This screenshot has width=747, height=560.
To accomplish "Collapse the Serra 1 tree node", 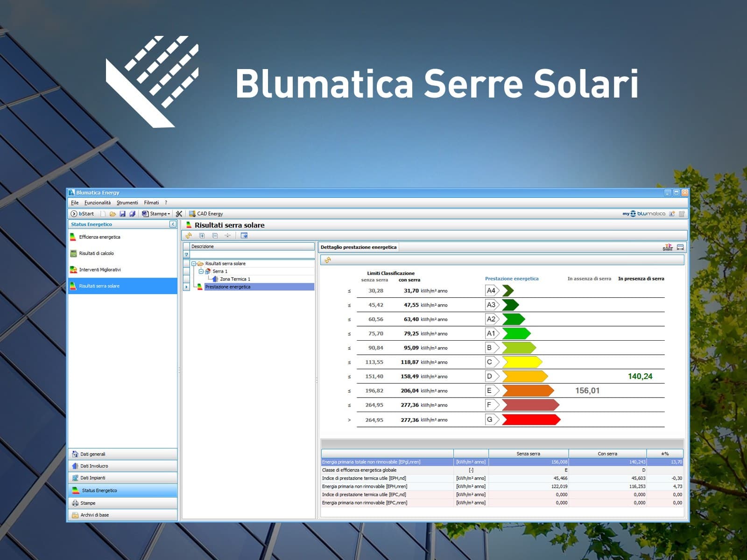I will (x=201, y=271).
